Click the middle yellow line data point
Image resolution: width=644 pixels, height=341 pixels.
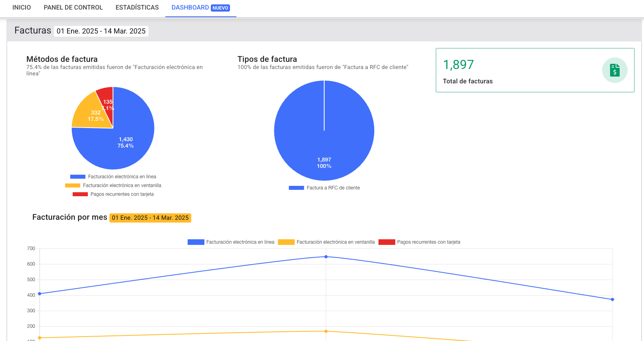point(326,331)
